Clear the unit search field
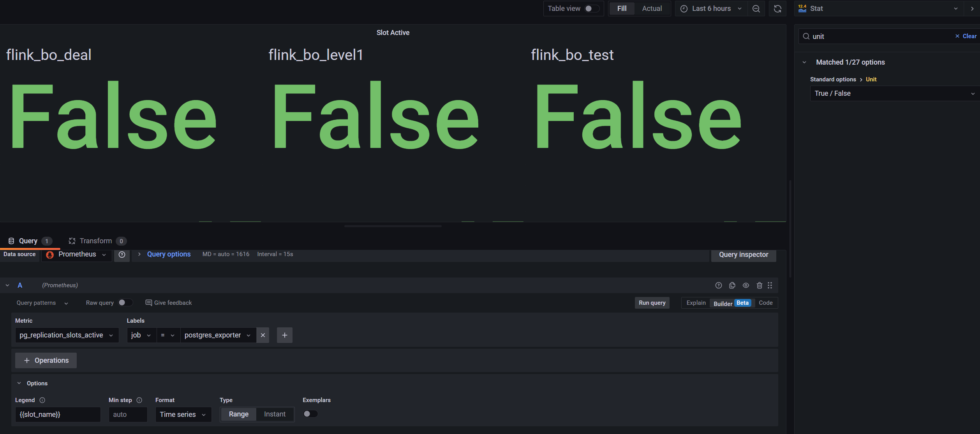980x434 pixels. 957,36
